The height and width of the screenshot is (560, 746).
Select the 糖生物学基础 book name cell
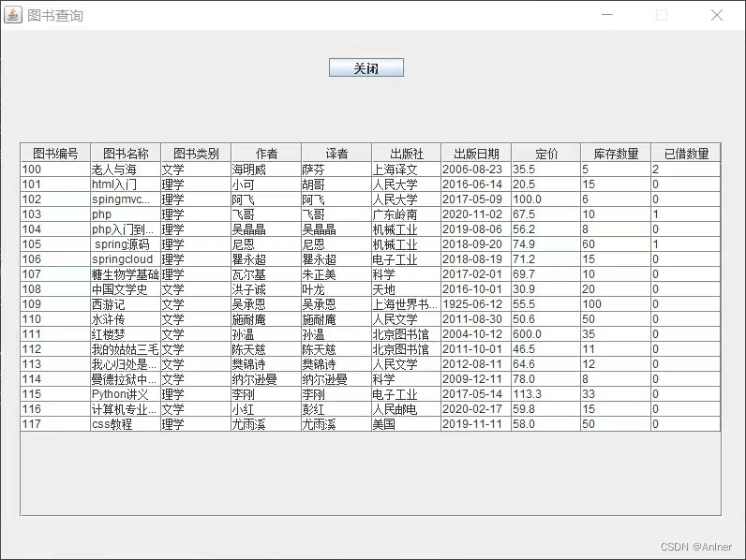(126, 274)
